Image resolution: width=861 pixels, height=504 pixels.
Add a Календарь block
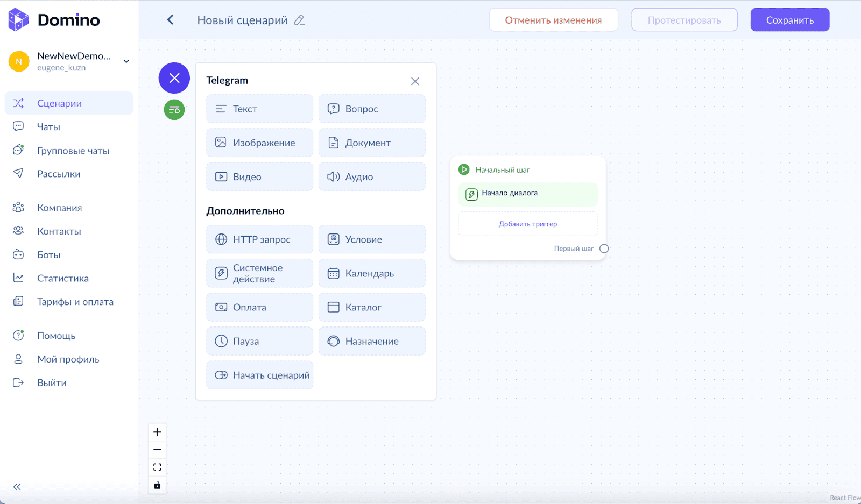tap(372, 273)
